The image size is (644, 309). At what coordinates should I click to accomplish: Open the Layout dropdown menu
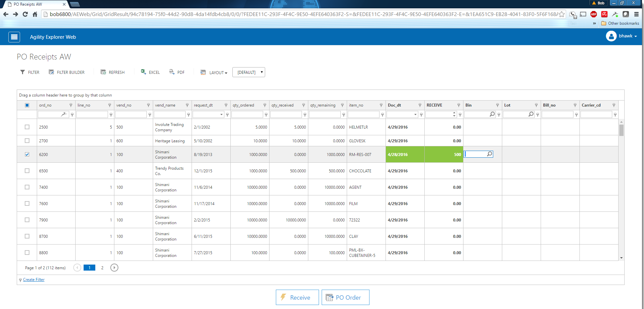pyautogui.click(x=214, y=72)
